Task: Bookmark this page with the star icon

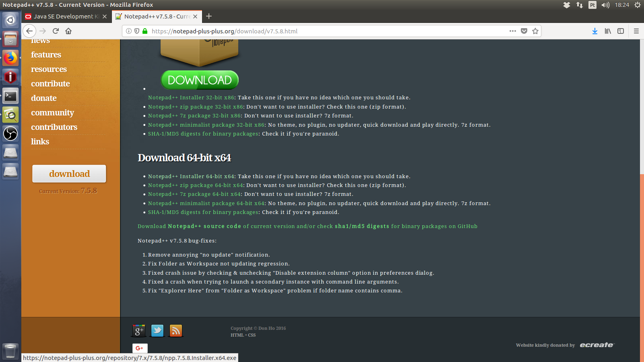Action: [x=535, y=31]
